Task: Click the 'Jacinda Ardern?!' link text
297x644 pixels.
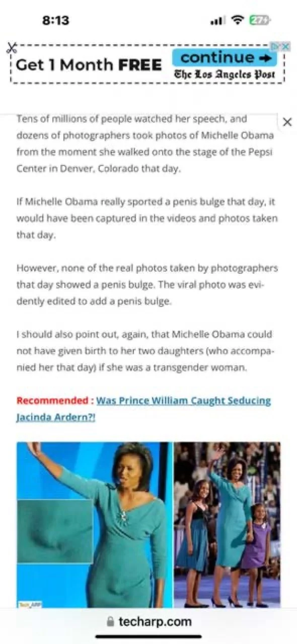Action: tap(56, 417)
